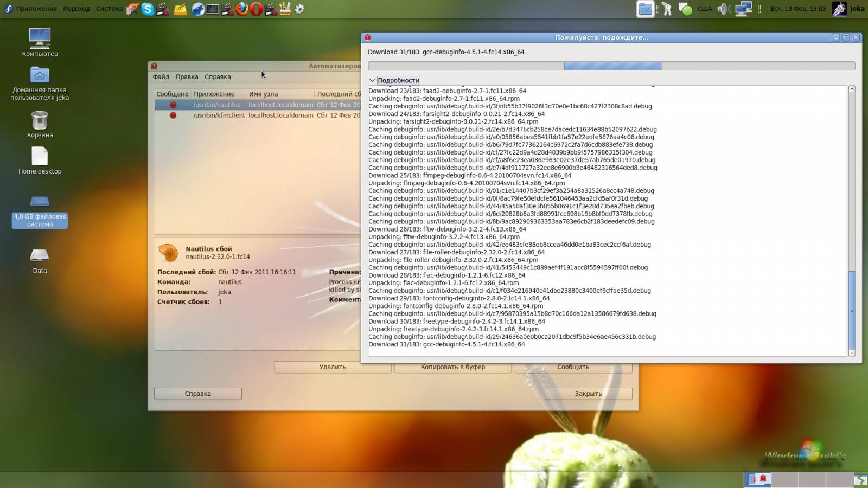
Task: Select the /usr/bin/kfmclient crash row
Action: pos(258,115)
